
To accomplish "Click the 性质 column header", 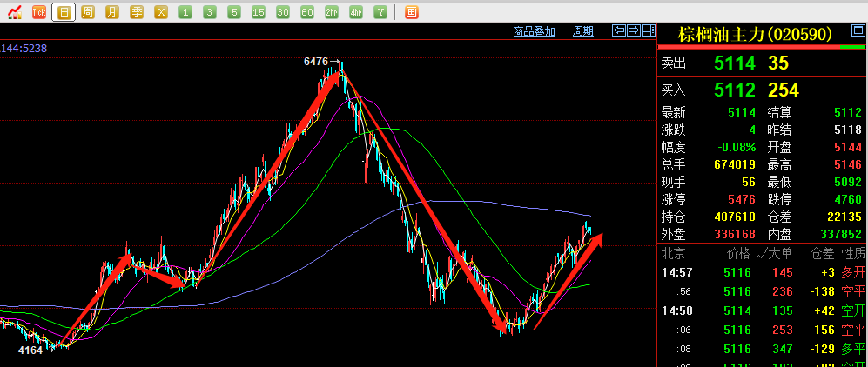I will click(x=853, y=254).
